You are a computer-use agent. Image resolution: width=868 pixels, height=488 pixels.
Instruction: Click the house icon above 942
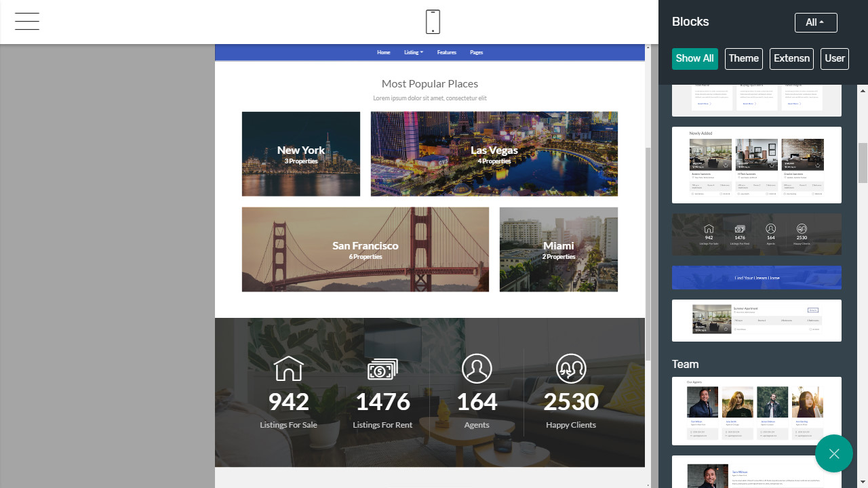pos(288,369)
